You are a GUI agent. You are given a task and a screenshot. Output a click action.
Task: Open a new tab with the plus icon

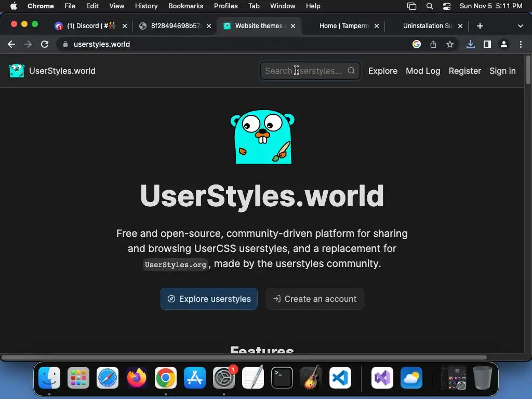480,26
